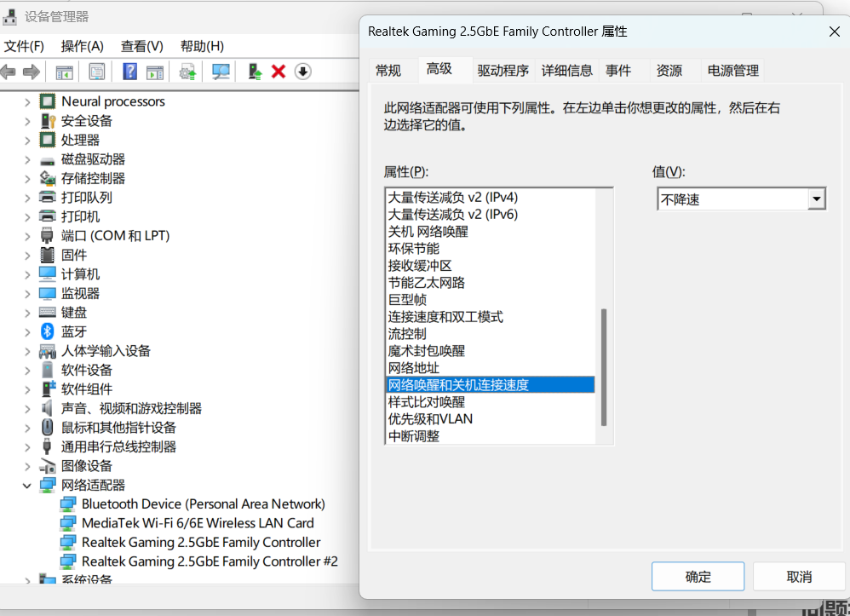The image size is (850, 616).
Task: Confirm with the 确定 button
Action: coord(698,577)
